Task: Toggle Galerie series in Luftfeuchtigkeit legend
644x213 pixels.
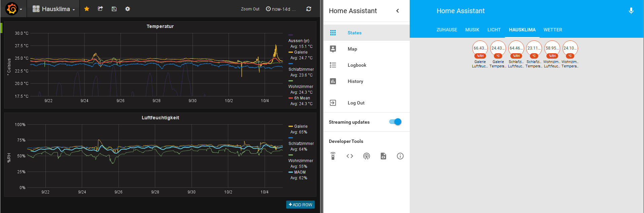Action: (301, 126)
